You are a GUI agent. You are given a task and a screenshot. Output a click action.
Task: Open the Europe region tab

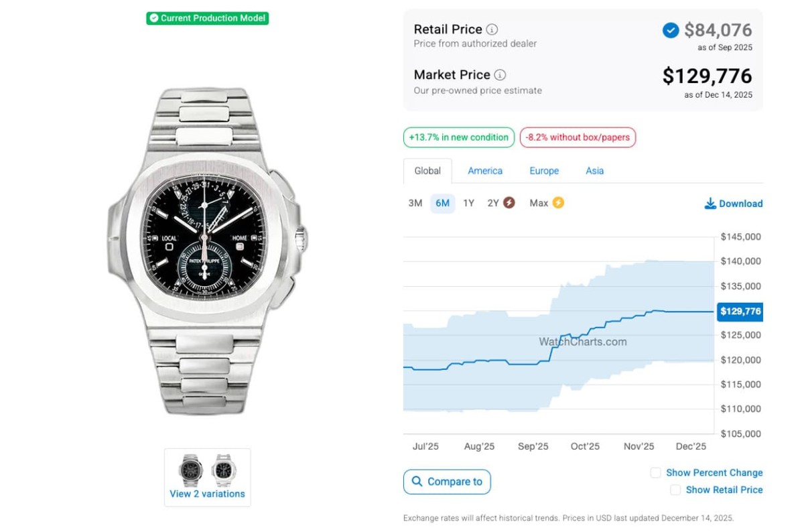tap(544, 171)
